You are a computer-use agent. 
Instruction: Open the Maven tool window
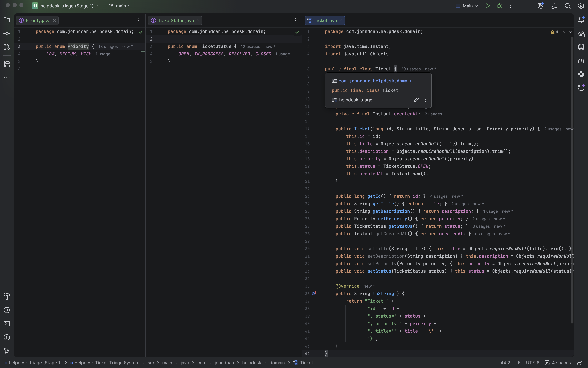click(581, 61)
